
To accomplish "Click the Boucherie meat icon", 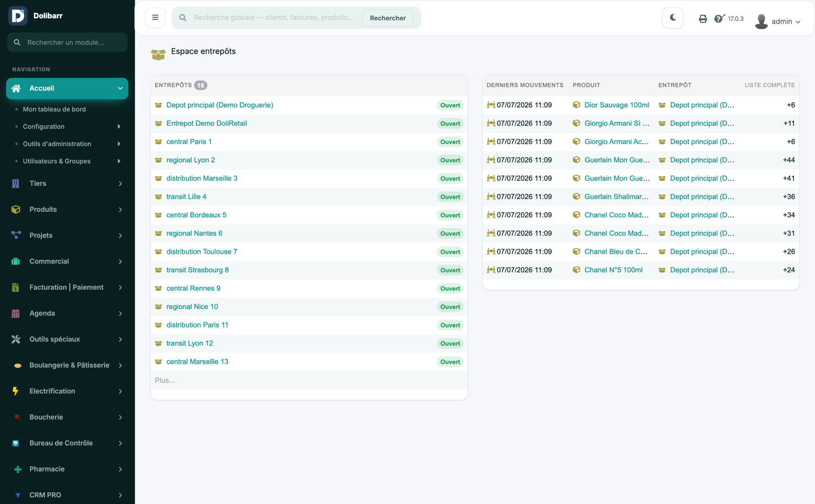I will 18,417.
